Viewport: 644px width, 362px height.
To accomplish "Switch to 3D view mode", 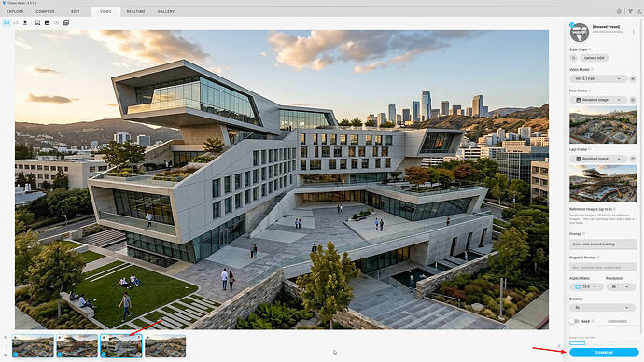I will pos(16,22).
